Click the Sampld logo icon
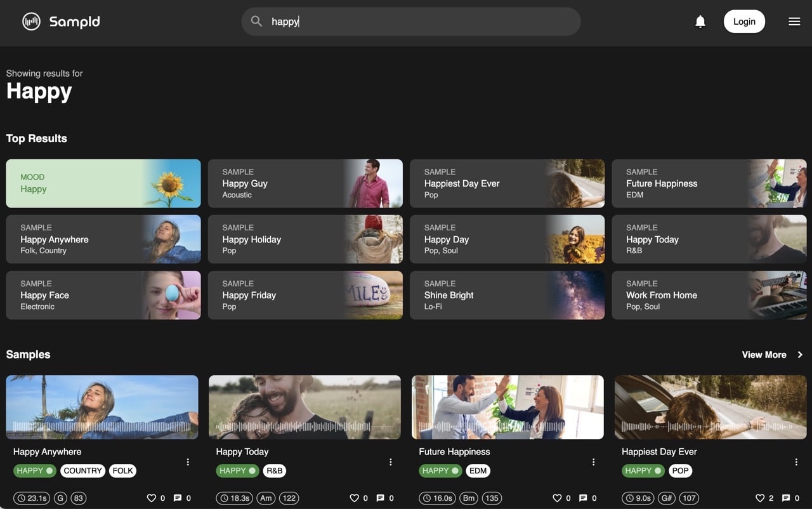Image resolution: width=812 pixels, height=509 pixels. 31,22
